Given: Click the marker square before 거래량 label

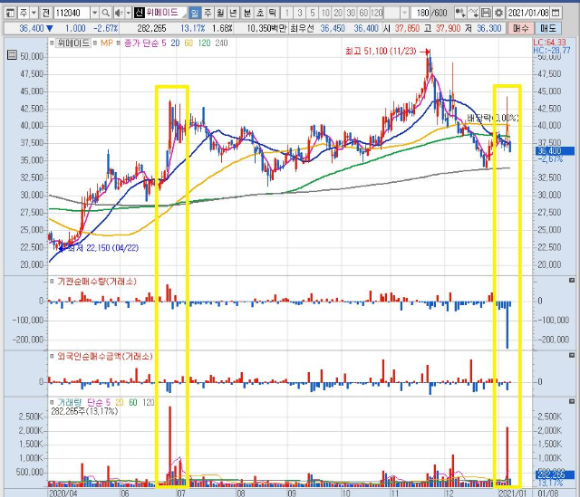Looking at the screenshot, I should (x=52, y=402).
